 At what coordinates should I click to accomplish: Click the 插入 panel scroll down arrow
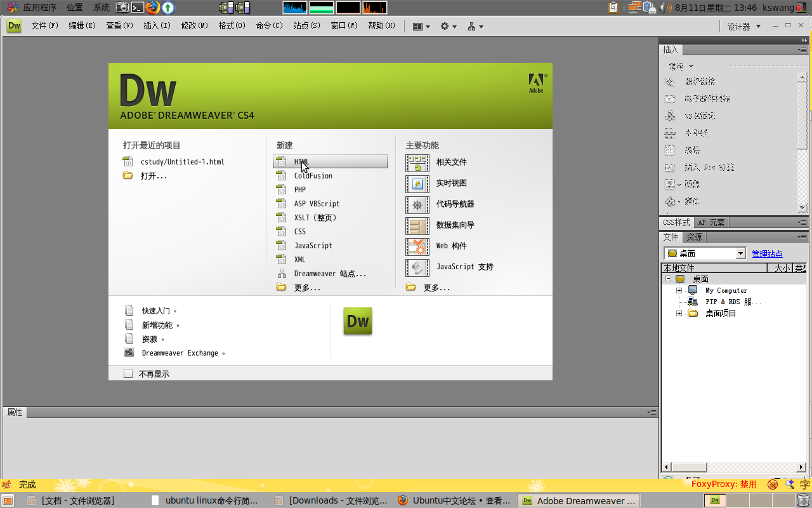802,208
